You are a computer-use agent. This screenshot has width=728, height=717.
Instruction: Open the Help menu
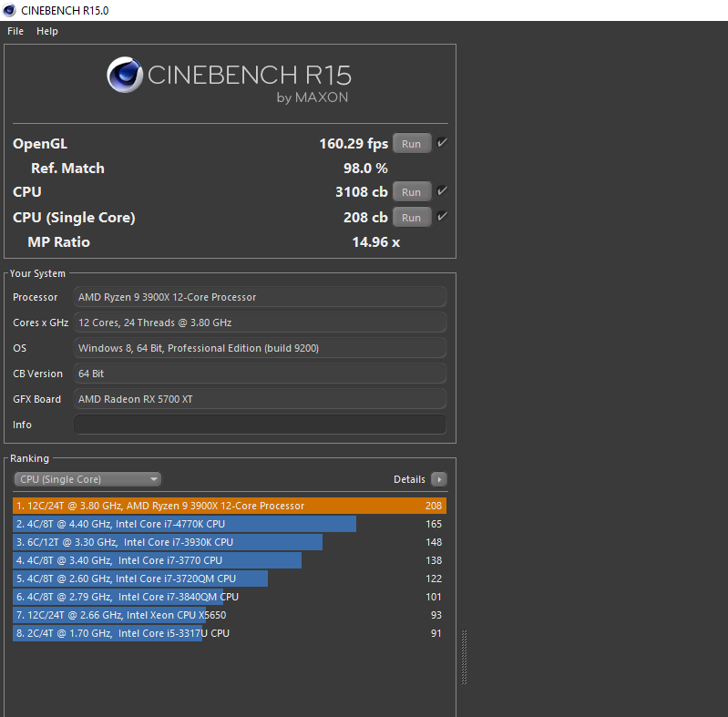pyautogui.click(x=46, y=31)
